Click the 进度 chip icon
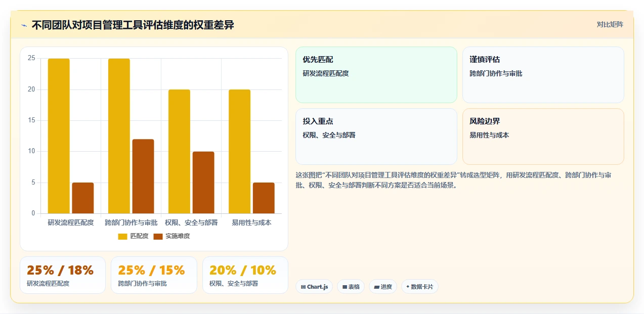644x314 pixels. point(377,287)
